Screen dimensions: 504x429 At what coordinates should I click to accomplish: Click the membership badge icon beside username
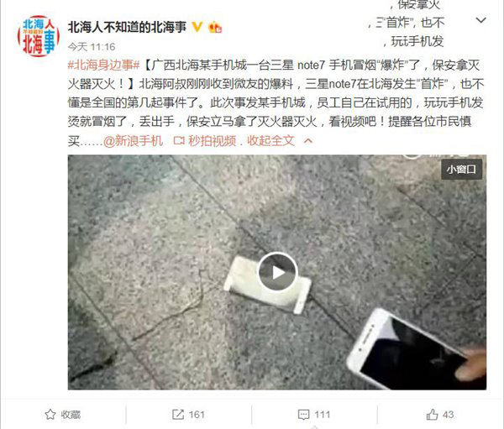pos(215,28)
